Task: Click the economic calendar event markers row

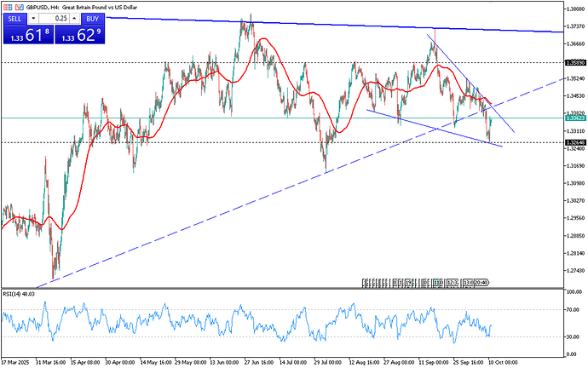Action: coord(426,280)
